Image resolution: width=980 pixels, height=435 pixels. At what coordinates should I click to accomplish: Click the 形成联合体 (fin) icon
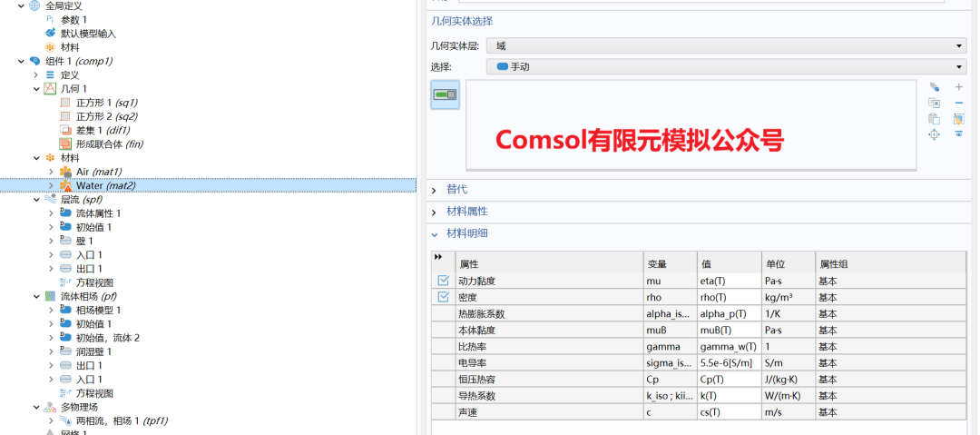coord(65,144)
